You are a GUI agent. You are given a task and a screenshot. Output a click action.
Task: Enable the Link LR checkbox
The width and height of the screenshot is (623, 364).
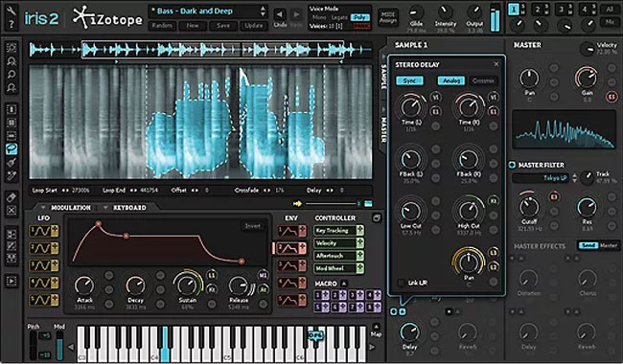[402, 283]
